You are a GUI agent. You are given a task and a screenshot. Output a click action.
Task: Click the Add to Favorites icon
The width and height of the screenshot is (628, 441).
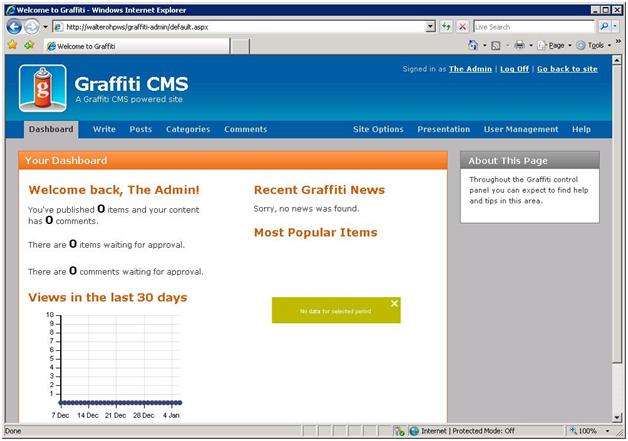29,45
